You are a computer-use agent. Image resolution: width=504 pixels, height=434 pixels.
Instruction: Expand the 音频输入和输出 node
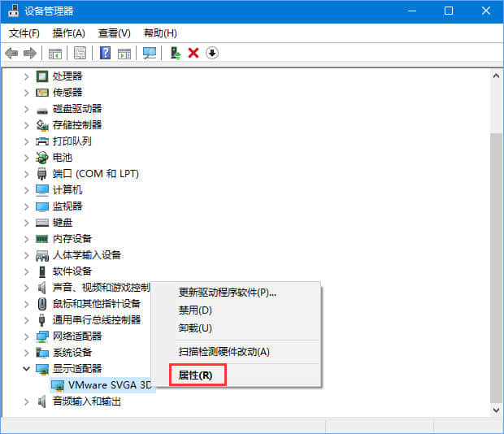click(x=26, y=401)
